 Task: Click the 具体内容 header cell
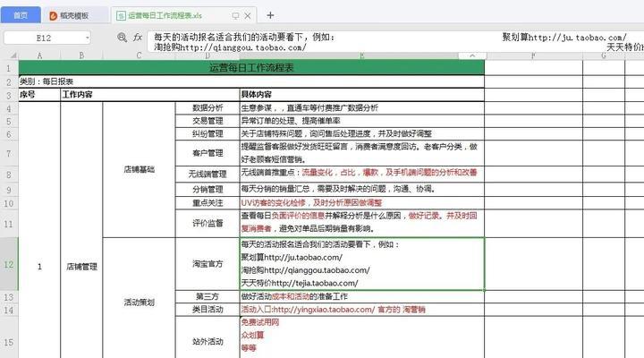tap(362, 95)
